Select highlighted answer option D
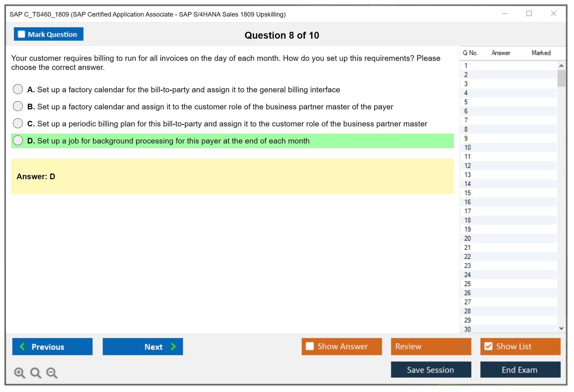Image resolution: width=574 pixels, height=392 pixels. (x=18, y=140)
